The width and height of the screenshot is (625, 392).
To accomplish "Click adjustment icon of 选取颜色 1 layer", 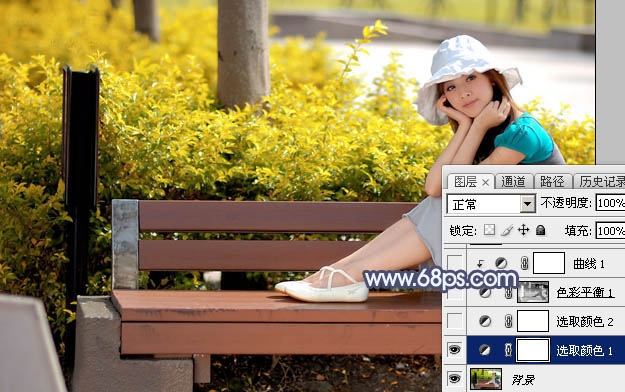I will 485,350.
